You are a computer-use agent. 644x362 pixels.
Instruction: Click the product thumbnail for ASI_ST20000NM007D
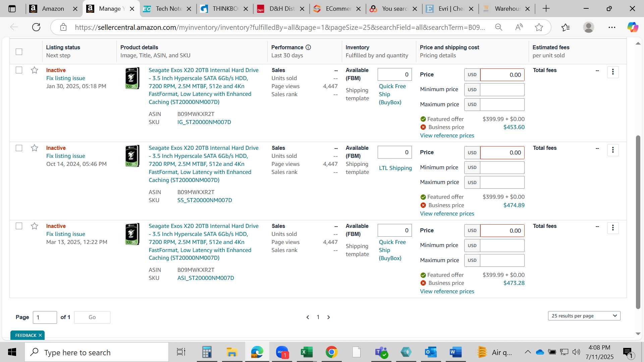[132, 234]
